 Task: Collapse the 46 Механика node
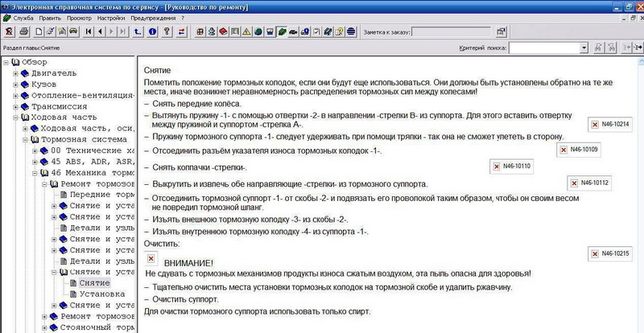pos(35,173)
